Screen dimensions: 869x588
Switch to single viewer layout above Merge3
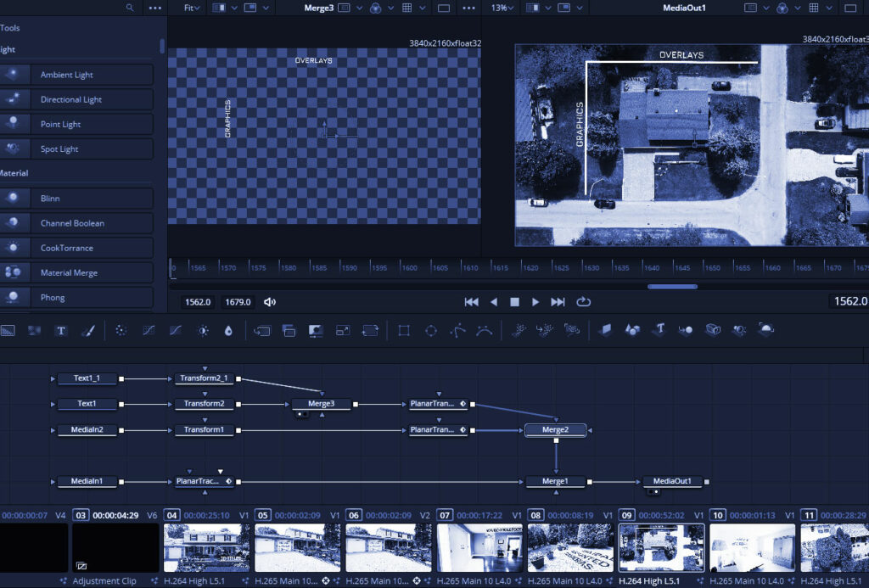[444, 8]
